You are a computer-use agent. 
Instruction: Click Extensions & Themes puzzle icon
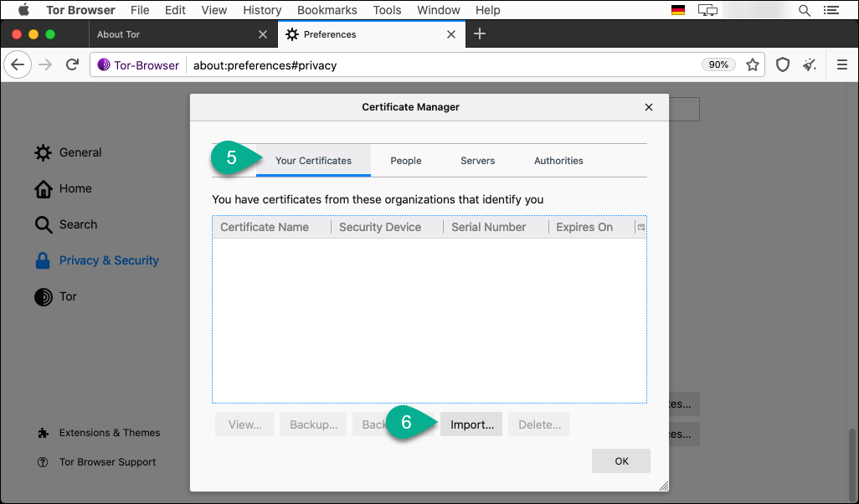coord(43,433)
